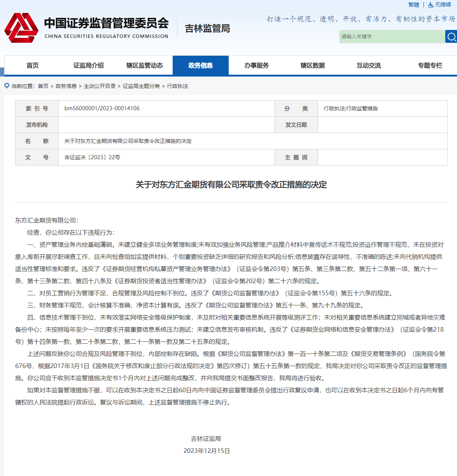457x476 pixels.
Task: Click the 索引号 label cell
Action: click(37, 108)
